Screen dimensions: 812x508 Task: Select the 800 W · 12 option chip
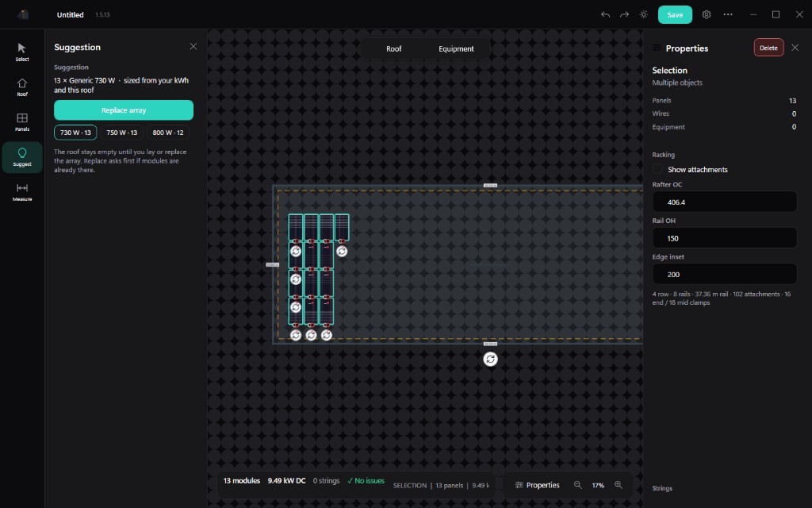pos(168,133)
